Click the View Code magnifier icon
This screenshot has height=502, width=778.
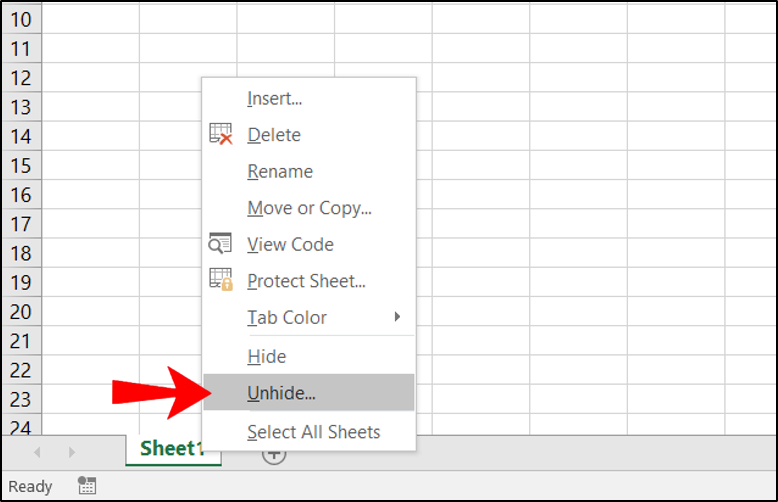pos(220,244)
